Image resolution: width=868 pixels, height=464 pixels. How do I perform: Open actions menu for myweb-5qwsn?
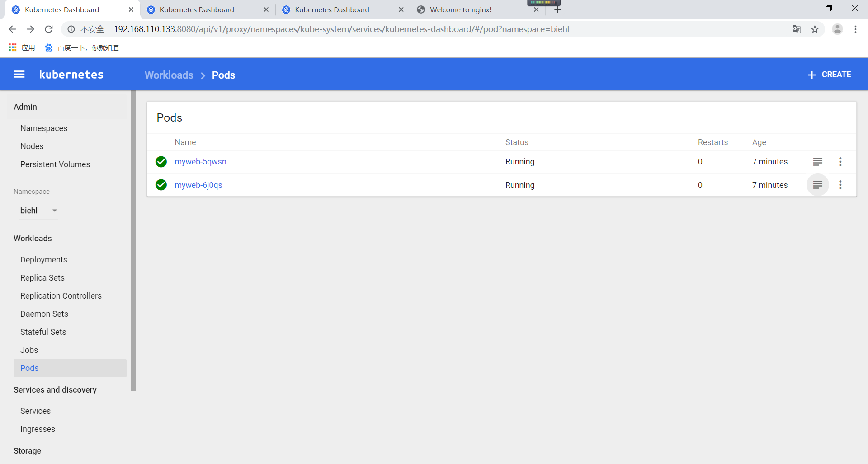840,162
